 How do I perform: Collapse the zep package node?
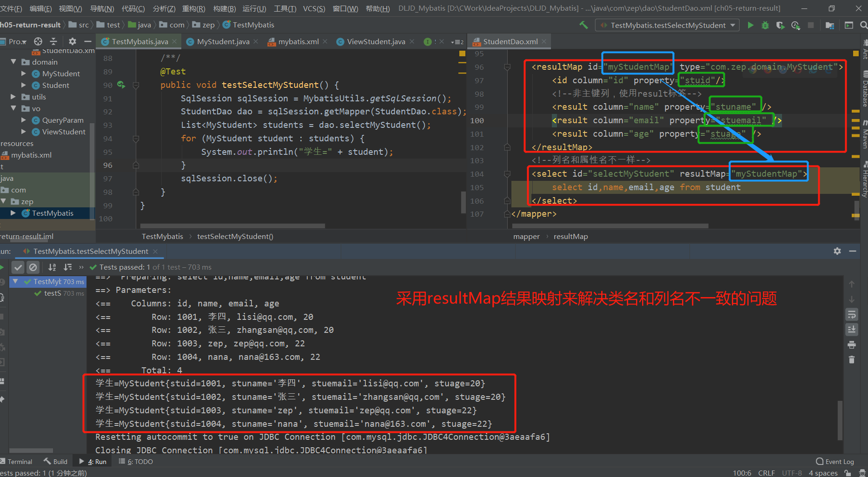click(4, 201)
